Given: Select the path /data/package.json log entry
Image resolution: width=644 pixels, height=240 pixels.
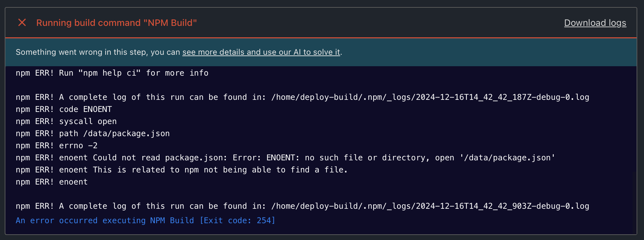Looking at the screenshot, I should (92, 133).
